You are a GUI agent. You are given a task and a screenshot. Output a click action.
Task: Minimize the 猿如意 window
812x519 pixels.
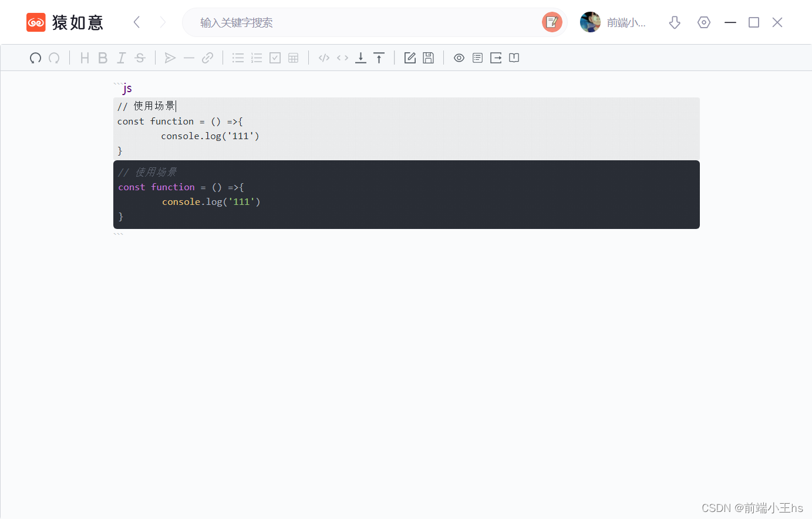click(730, 22)
